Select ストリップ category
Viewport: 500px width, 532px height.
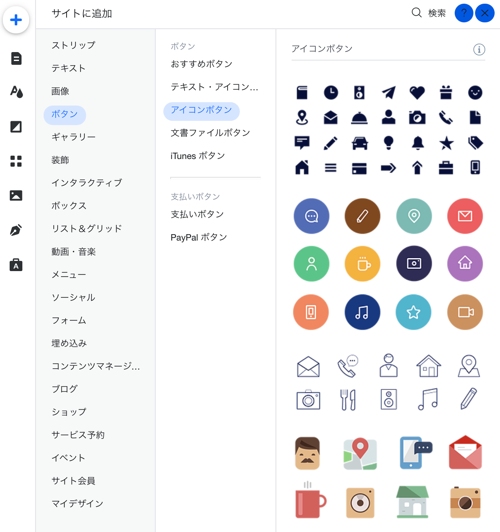click(x=73, y=45)
